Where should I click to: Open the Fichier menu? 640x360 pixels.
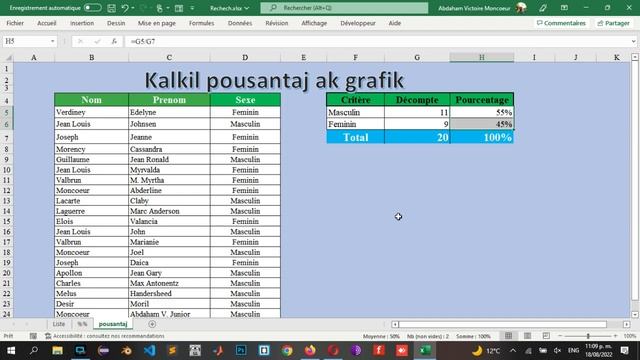coord(15,23)
